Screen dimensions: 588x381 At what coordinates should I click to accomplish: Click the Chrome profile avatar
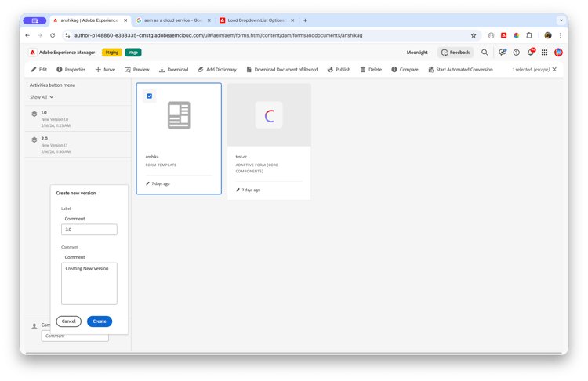[548, 35]
